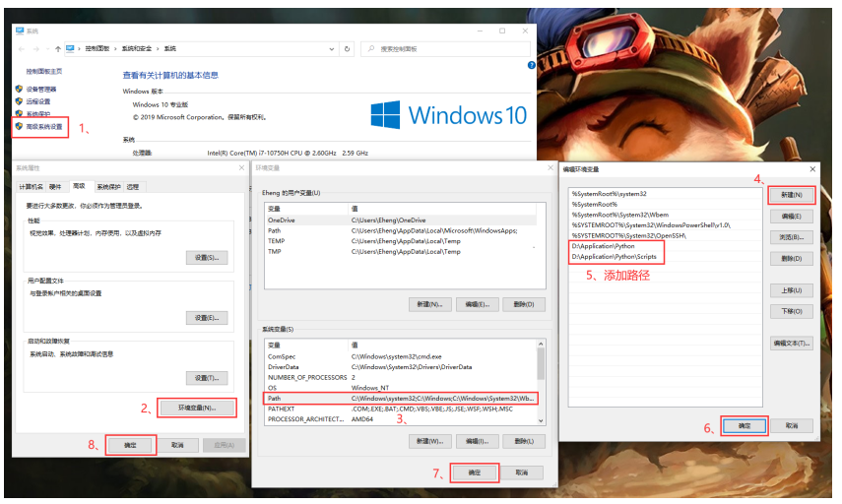Open 控制面板主页 link

point(44,71)
